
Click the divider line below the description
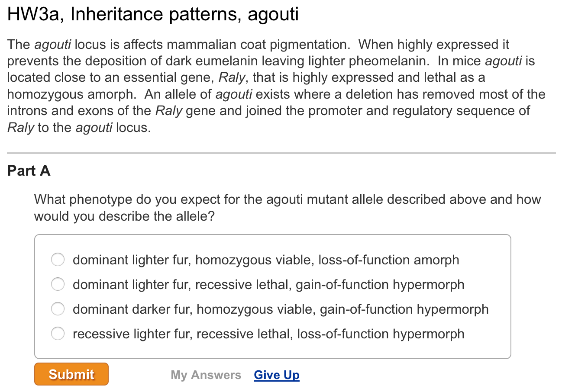coord(281,152)
